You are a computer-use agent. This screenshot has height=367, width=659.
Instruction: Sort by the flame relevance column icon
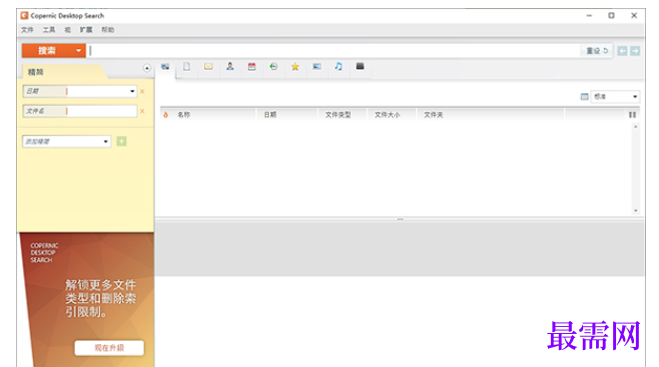pyautogui.click(x=166, y=115)
